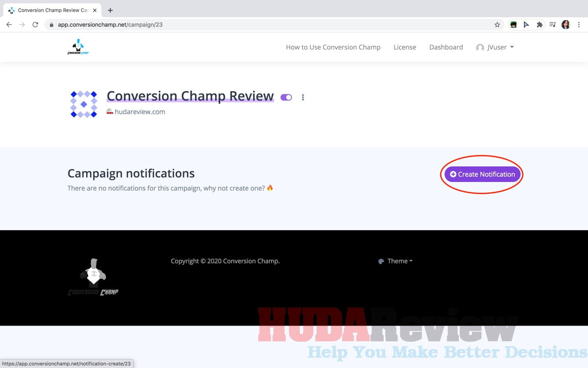Viewport: 588px width, 368px height.
Task: Click the campaign diamond pattern avatar
Action: coord(84,104)
